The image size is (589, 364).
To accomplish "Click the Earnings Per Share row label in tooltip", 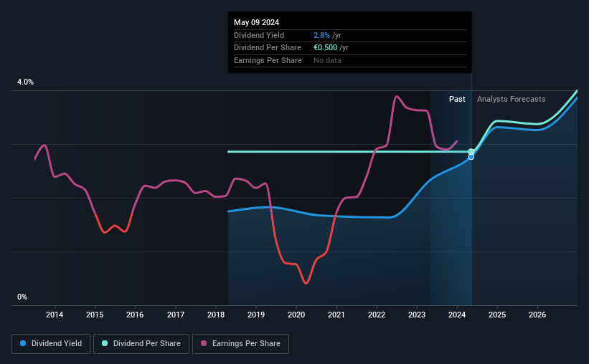I will 268,60.
